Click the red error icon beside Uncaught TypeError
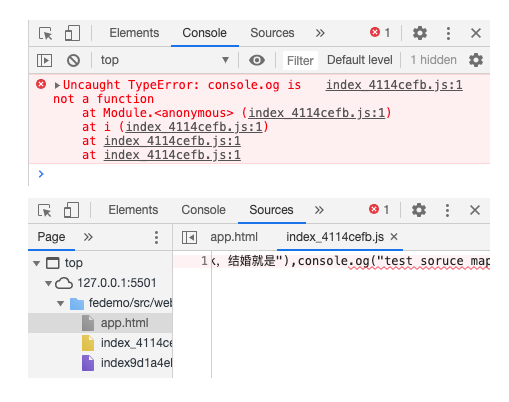Image resolution: width=509 pixels, height=402 pixels. click(41, 84)
